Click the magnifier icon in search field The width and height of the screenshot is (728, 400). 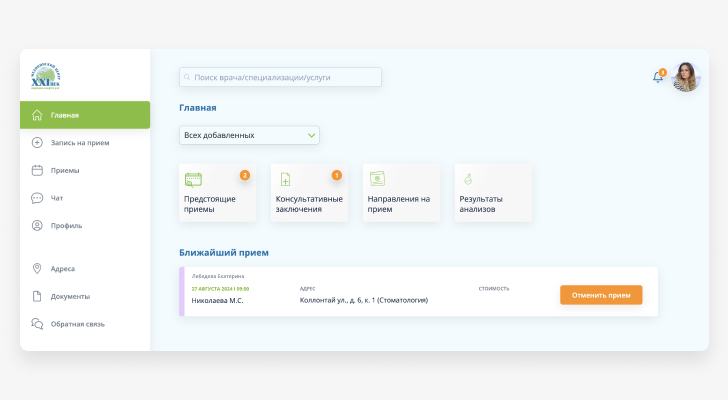(x=188, y=77)
